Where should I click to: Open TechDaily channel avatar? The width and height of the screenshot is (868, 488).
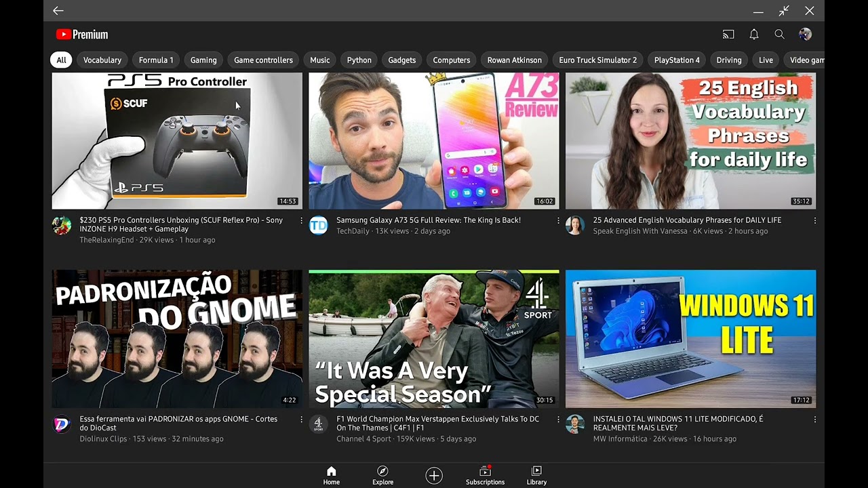319,226
